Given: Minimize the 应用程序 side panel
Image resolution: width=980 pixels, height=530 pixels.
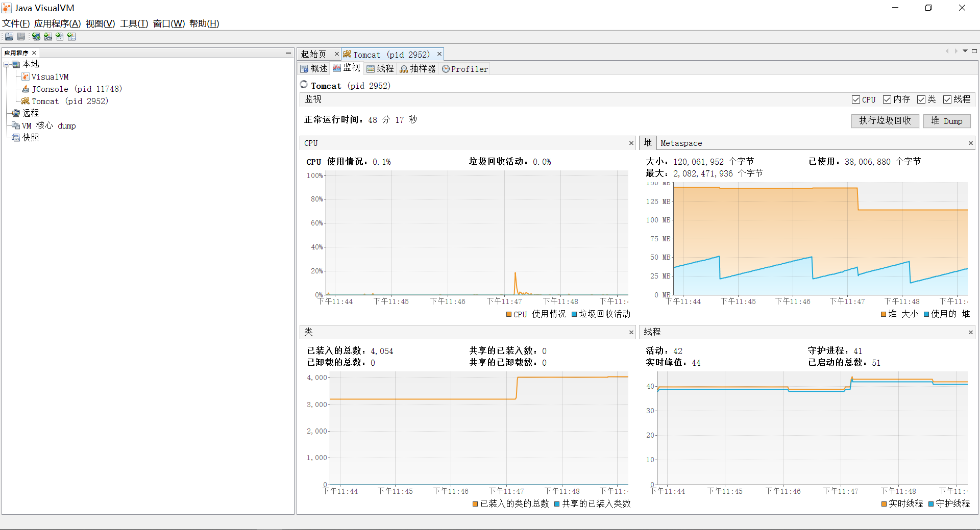Looking at the screenshot, I should click(x=288, y=53).
